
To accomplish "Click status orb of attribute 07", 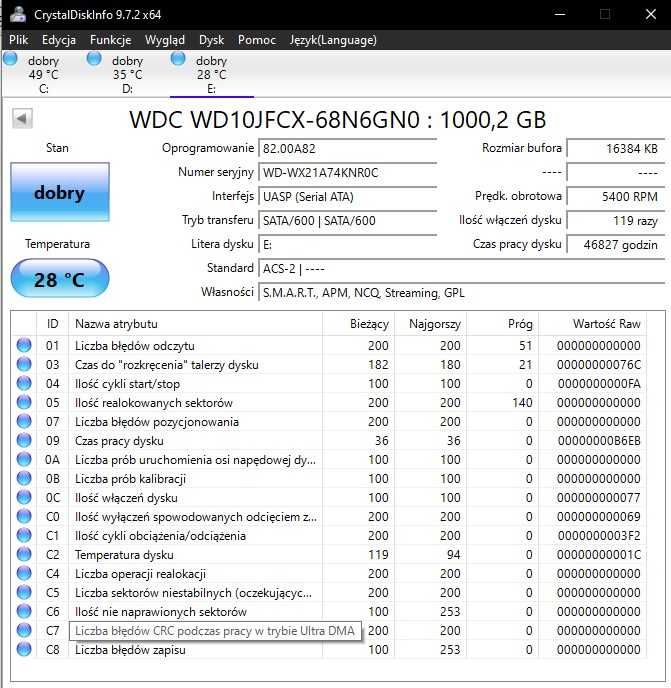I will [24, 421].
